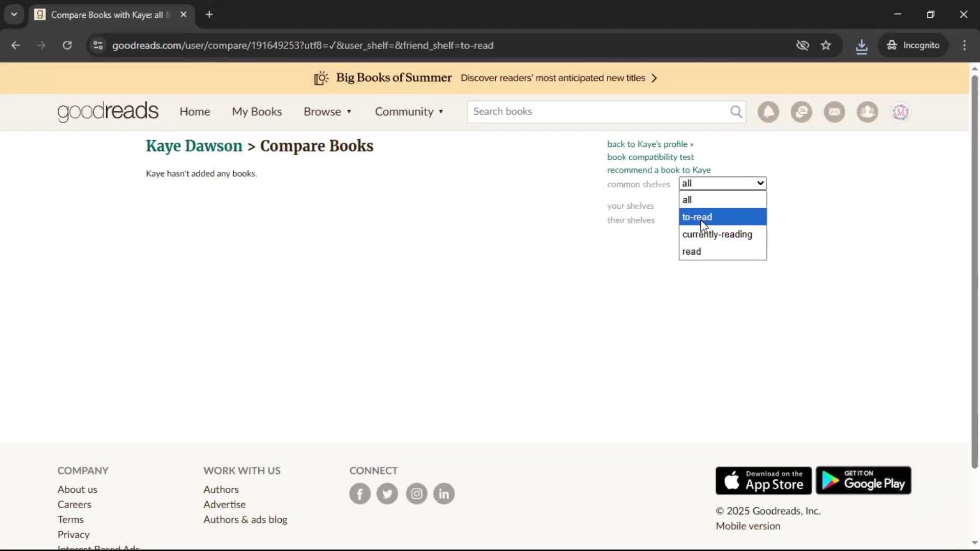The image size is (980, 551).
Task: Open the About us footer link
Action: [77, 489]
